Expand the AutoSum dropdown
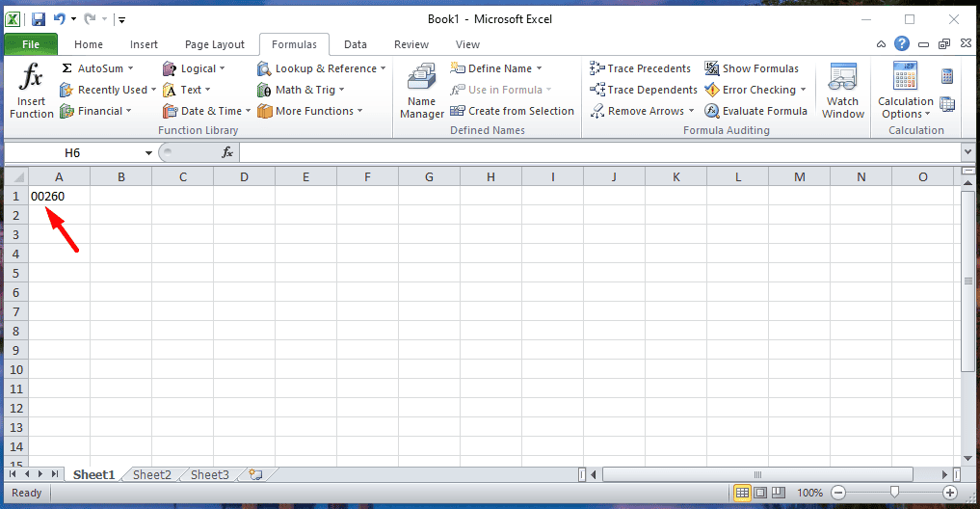 (131, 68)
